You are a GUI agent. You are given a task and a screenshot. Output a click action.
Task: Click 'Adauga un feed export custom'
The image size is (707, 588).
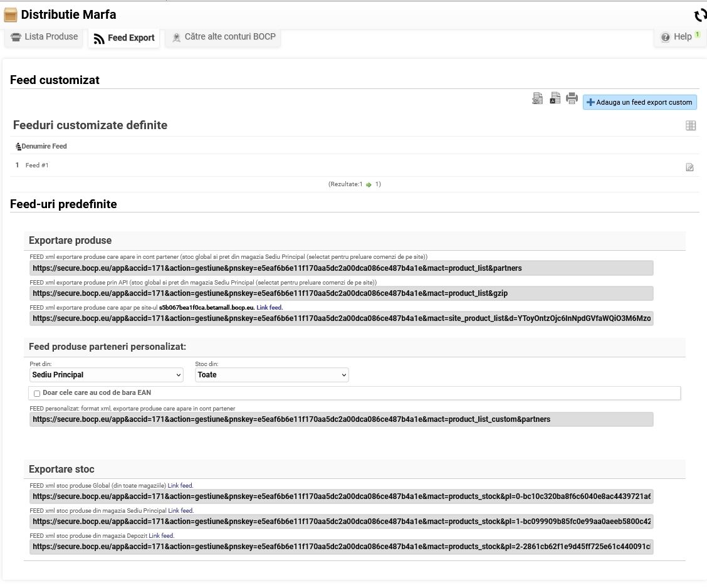coord(639,102)
